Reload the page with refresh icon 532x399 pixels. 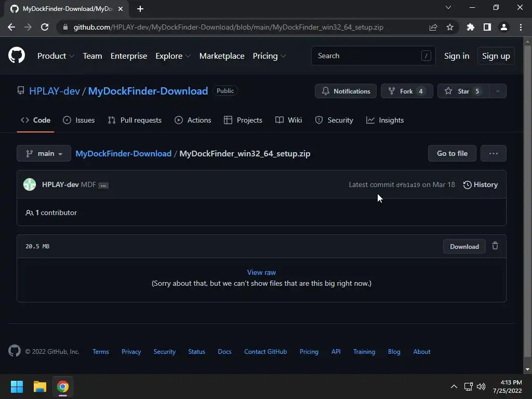(x=45, y=27)
